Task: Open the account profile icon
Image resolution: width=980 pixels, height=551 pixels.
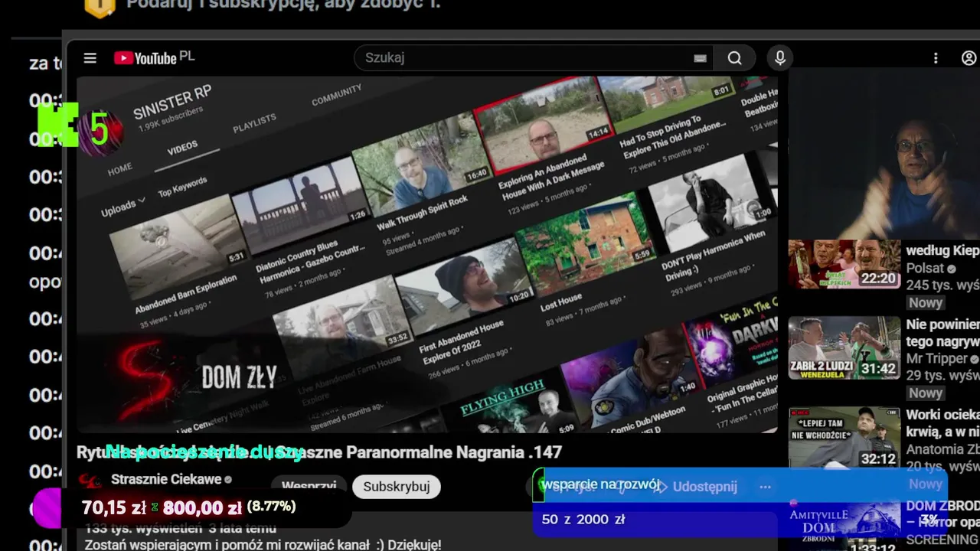Action: [x=969, y=58]
